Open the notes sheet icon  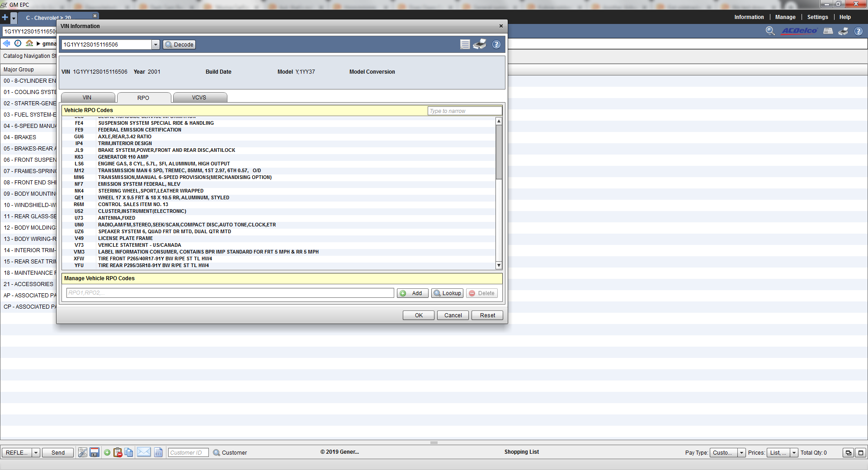(158, 452)
